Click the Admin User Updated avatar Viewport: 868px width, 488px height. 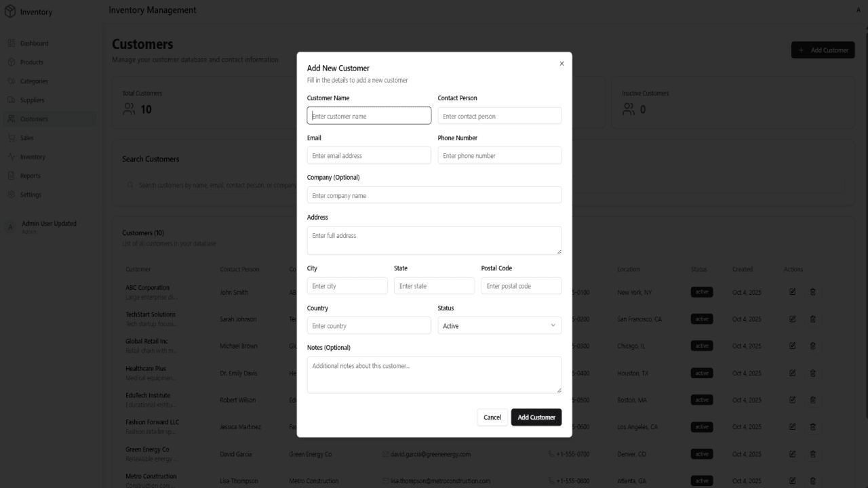(x=10, y=227)
